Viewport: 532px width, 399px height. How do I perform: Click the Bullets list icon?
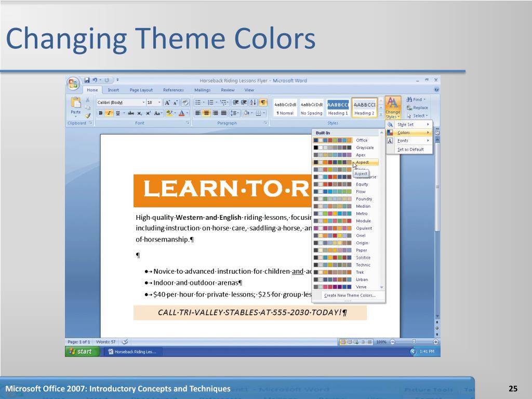[198, 102]
